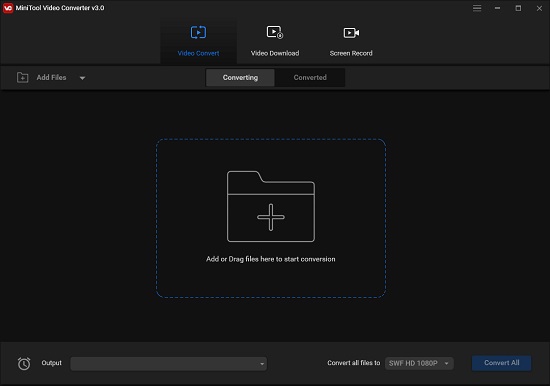Open the Screen Record module
The width and height of the screenshot is (550, 386).
pos(351,41)
